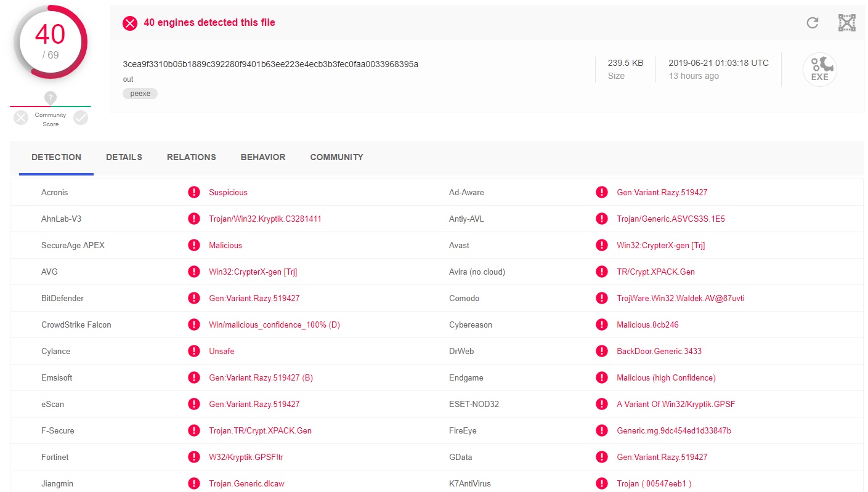Click the reanalyze refresh icon
The width and height of the screenshot is (868, 492).
[x=813, y=23]
